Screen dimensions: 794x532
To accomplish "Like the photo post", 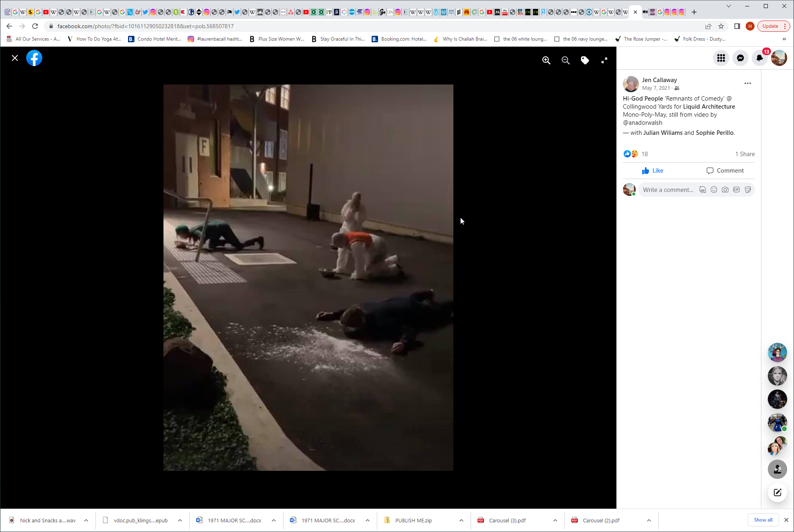I will pyautogui.click(x=653, y=171).
